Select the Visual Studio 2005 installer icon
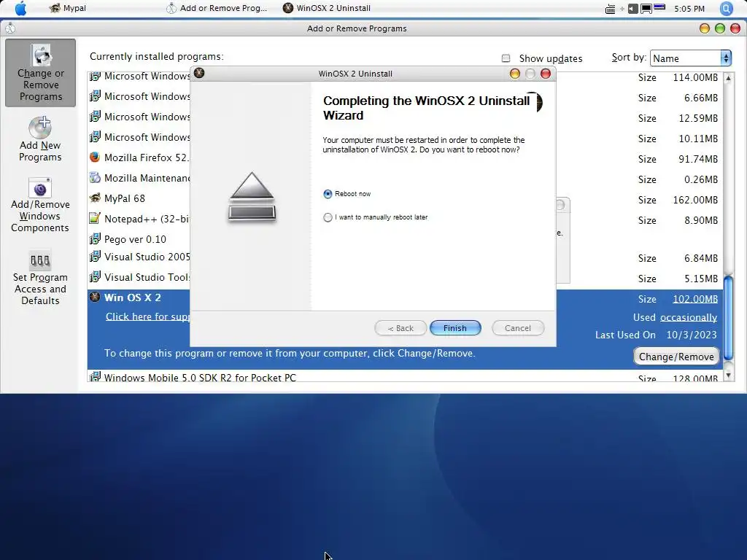The image size is (747, 560). pos(95,257)
